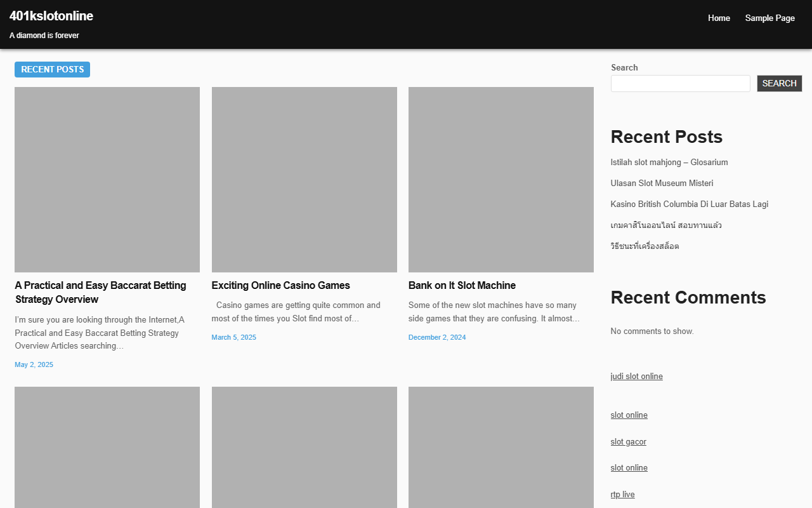812x508 pixels.
Task: Click the SEARCH button
Action: click(779, 83)
